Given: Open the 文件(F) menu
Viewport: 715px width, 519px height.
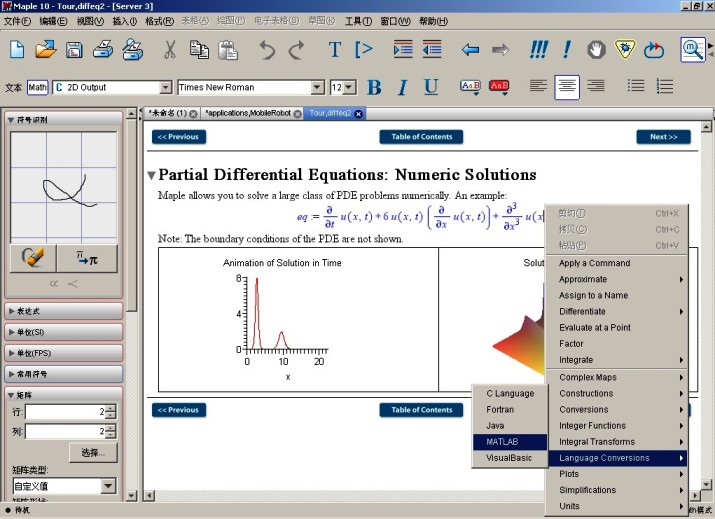Looking at the screenshot, I should coord(17,21).
